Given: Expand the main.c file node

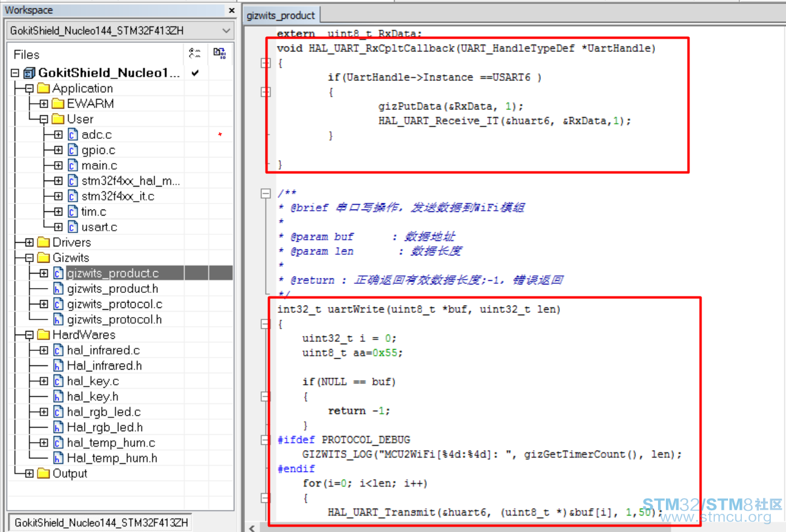Looking at the screenshot, I should coord(58,165).
